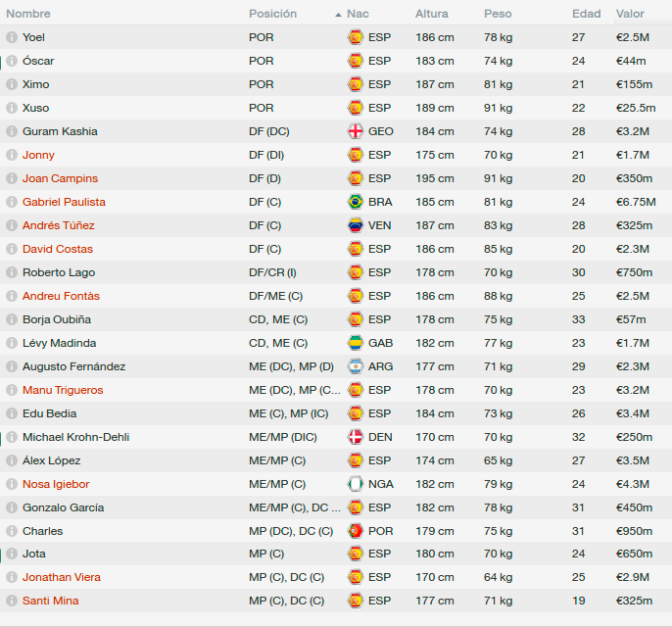Click Gabriel Paulista's info icon
The image size is (672, 627).
click(x=12, y=202)
